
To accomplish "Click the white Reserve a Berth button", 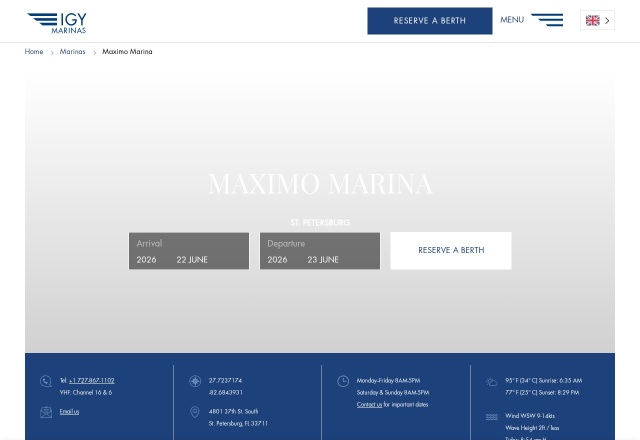I will tap(451, 251).
